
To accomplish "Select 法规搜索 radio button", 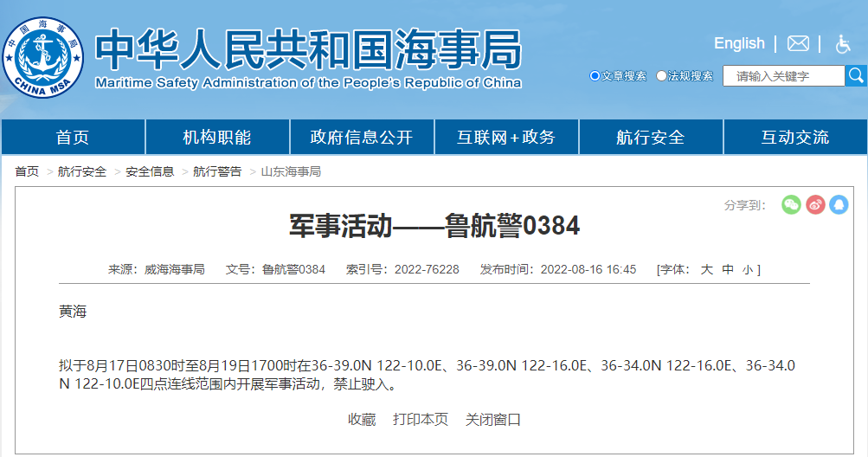I will point(661,76).
